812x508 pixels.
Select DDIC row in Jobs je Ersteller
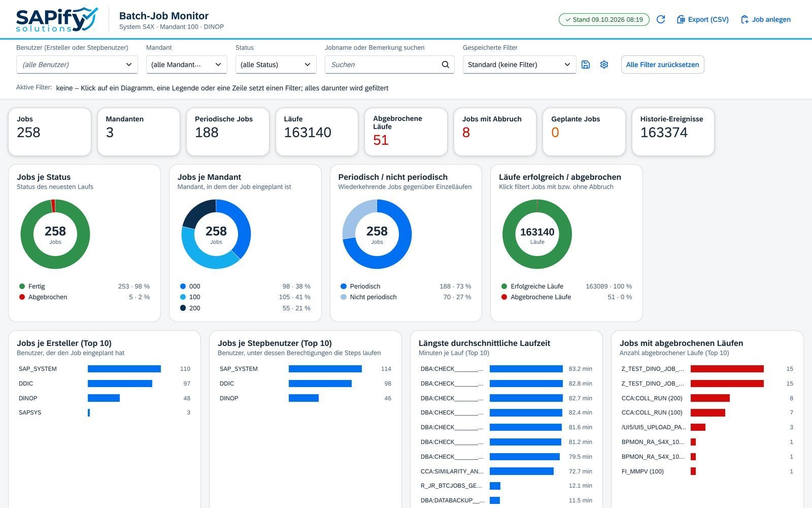coord(105,384)
